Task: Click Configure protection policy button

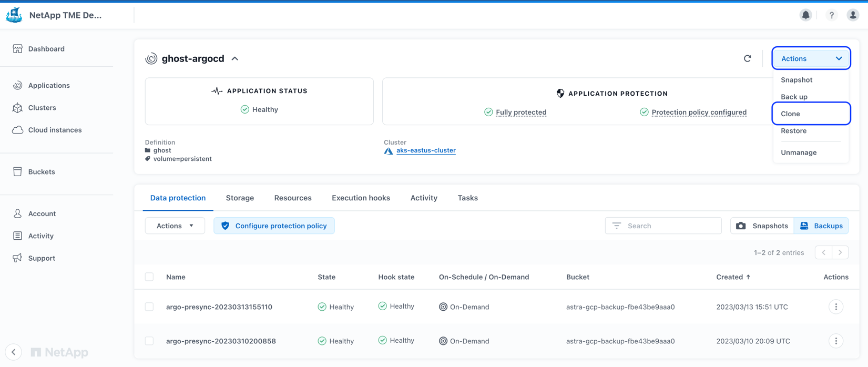Action: coord(274,226)
